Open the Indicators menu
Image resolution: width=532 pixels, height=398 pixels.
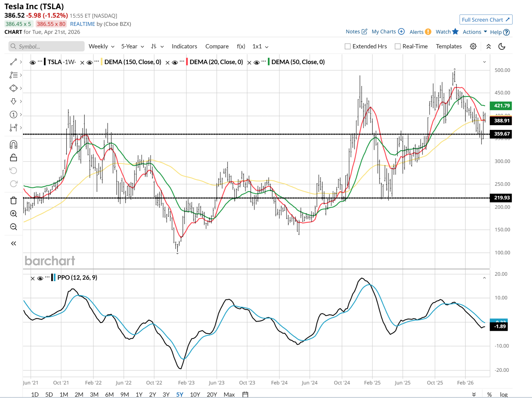click(184, 46)
